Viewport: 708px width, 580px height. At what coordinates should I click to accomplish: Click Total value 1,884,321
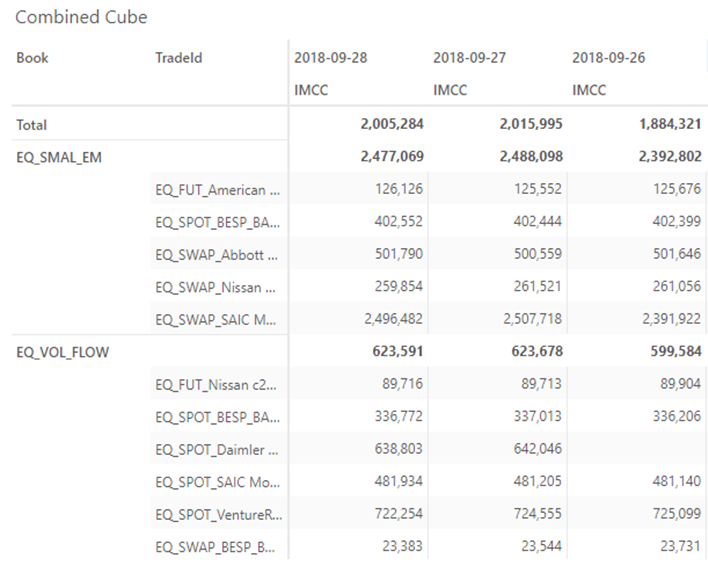click(x=670, y=124)
